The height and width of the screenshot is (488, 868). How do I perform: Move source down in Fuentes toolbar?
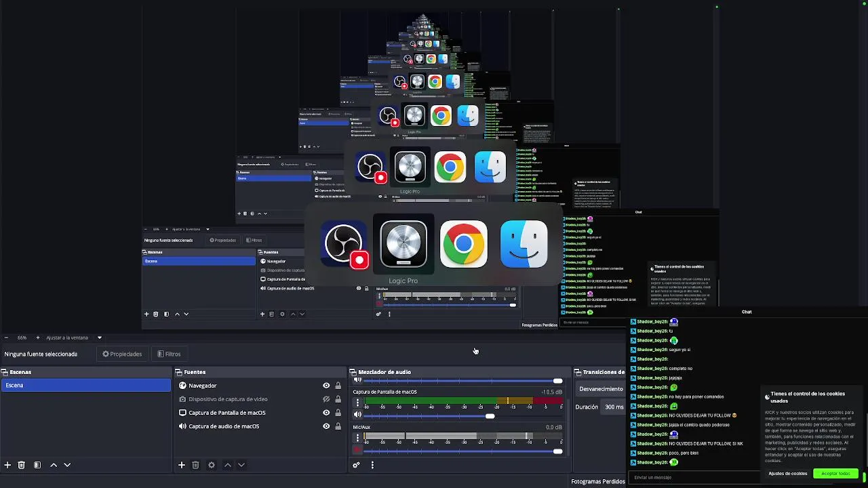tap(241, 465)
